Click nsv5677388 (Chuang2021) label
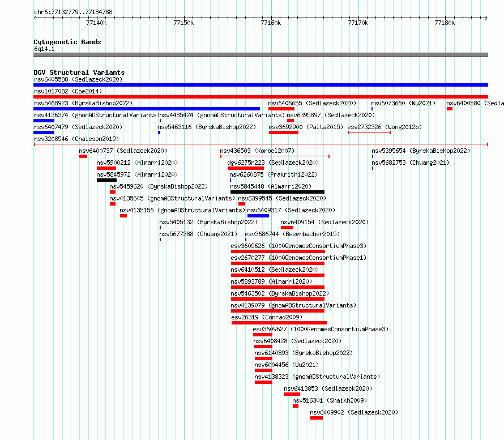 198,234
